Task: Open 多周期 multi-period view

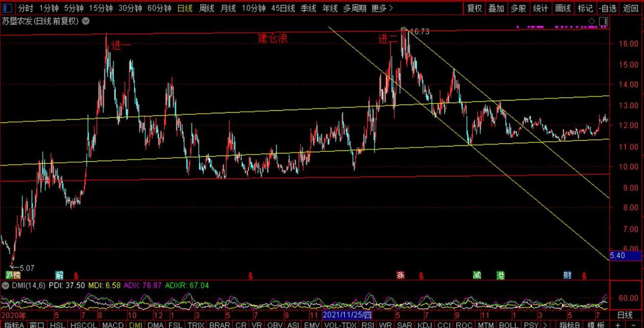Action: coord(355,8)
